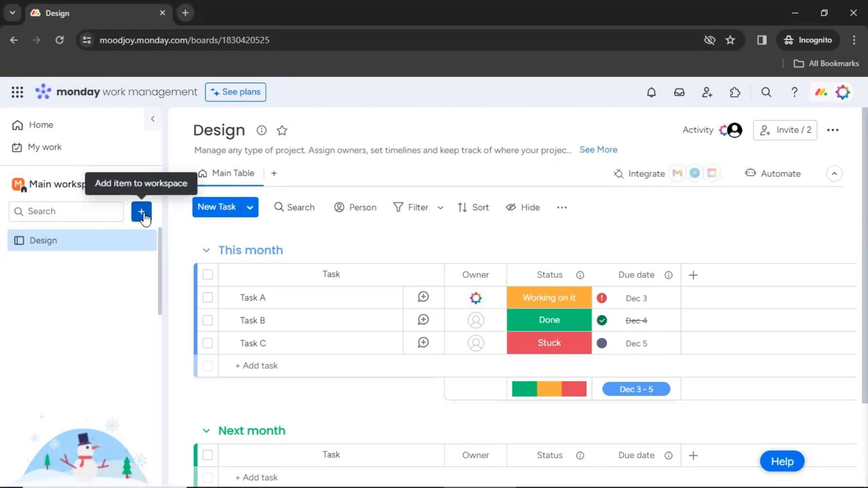Click the See plans button

pos(235,92)
